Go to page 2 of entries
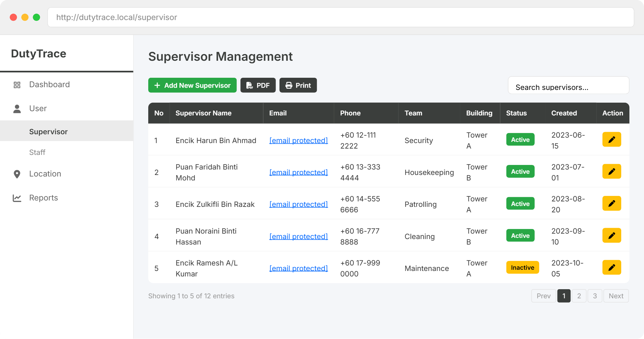 [x=579, y=296]
